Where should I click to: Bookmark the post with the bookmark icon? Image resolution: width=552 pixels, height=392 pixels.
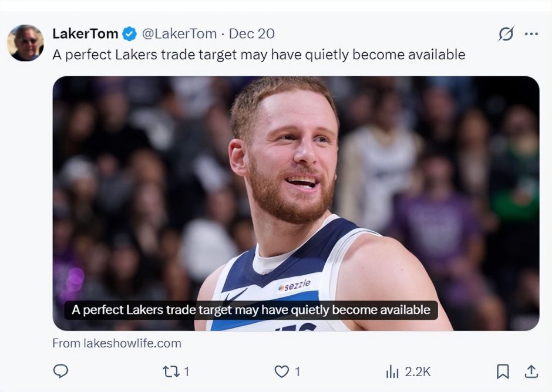(503, 371)
